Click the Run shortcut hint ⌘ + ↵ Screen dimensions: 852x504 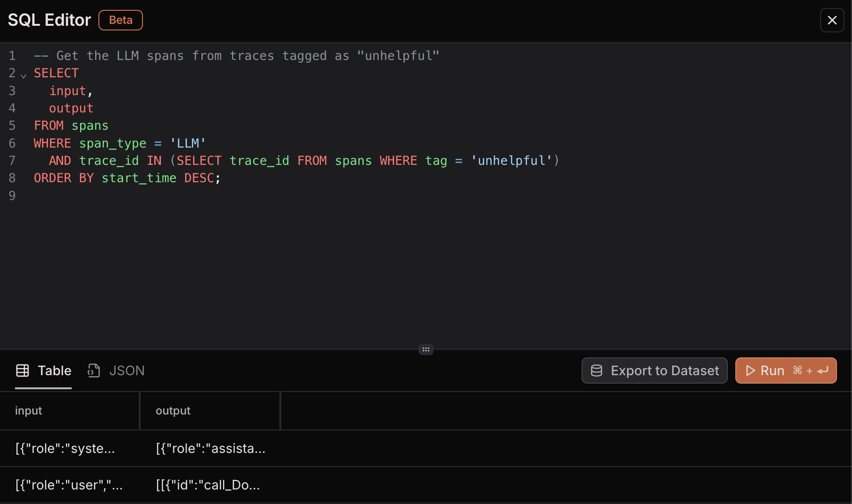click(x=811, y=371)
